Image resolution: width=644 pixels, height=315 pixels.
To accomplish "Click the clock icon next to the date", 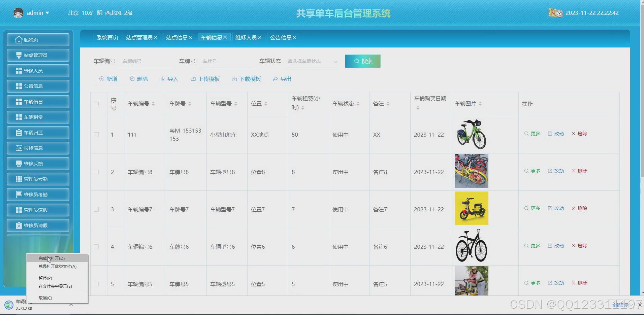I will point(559,13).
